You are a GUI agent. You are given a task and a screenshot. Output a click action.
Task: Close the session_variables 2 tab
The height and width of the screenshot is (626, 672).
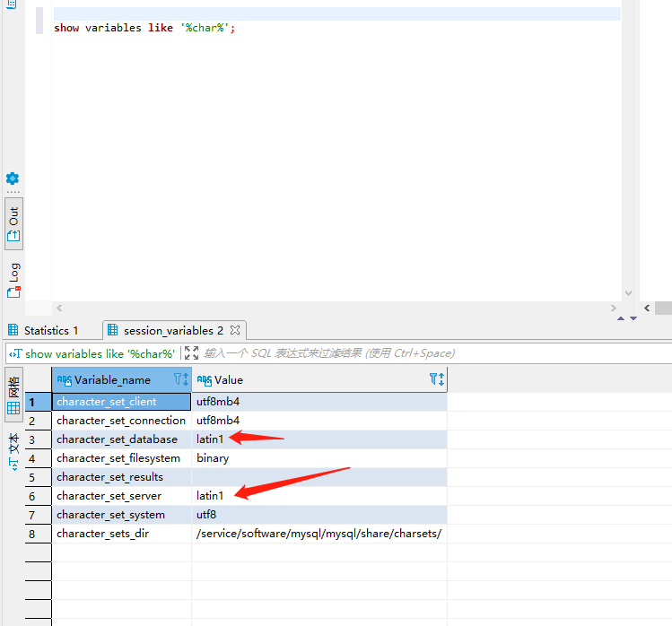click(235, 330)
